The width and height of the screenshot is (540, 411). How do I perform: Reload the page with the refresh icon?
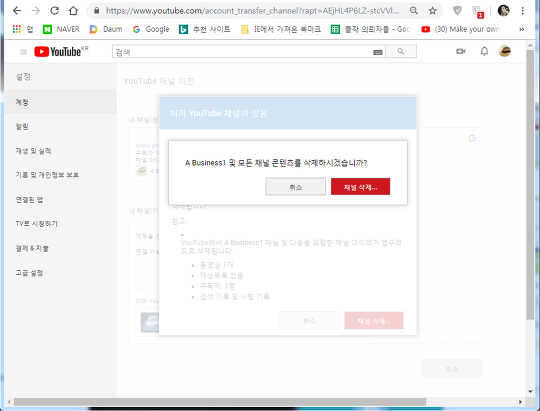tap(54, 11)
